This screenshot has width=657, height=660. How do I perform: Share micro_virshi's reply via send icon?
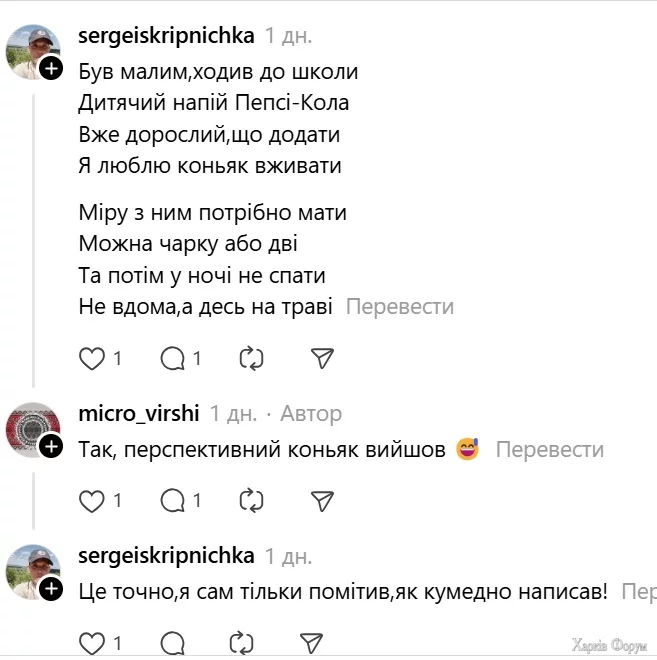tap(321, 500)
